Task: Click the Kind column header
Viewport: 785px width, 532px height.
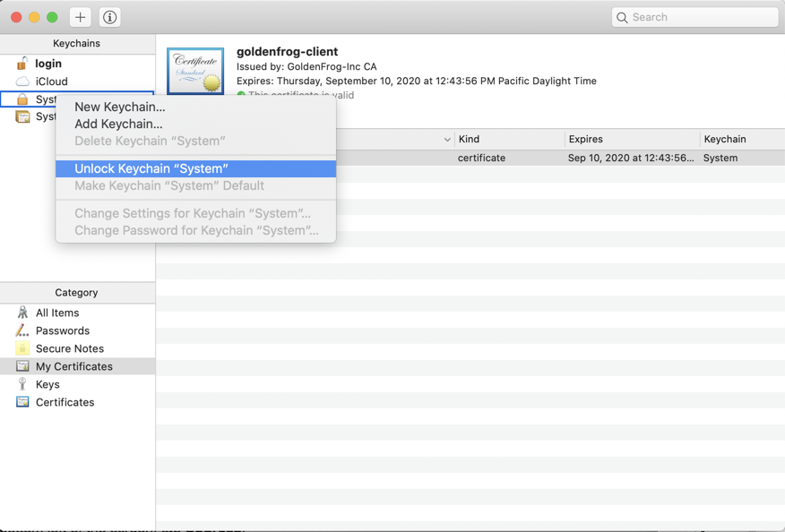Action: (x=510, y=139)
